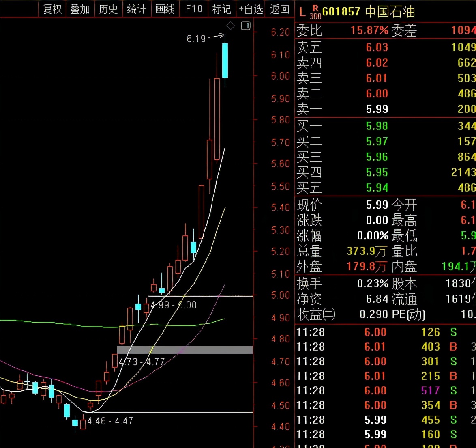Open the 统计 statistics tool
The image size is (476, 448).
pos(137,9)
